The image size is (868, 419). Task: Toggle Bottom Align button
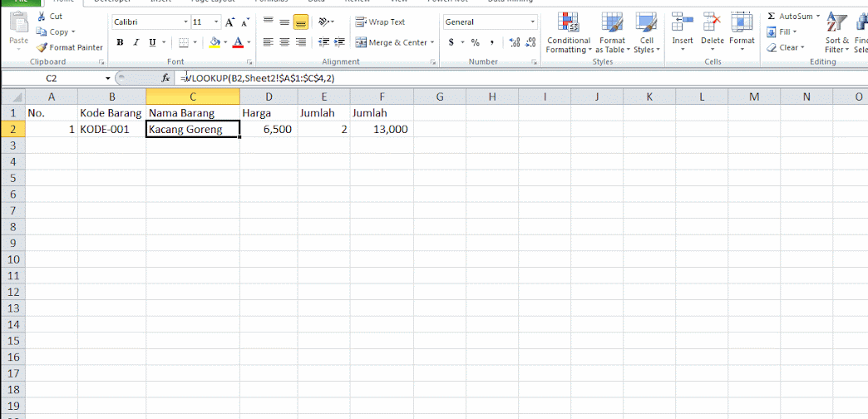[301, 22]
